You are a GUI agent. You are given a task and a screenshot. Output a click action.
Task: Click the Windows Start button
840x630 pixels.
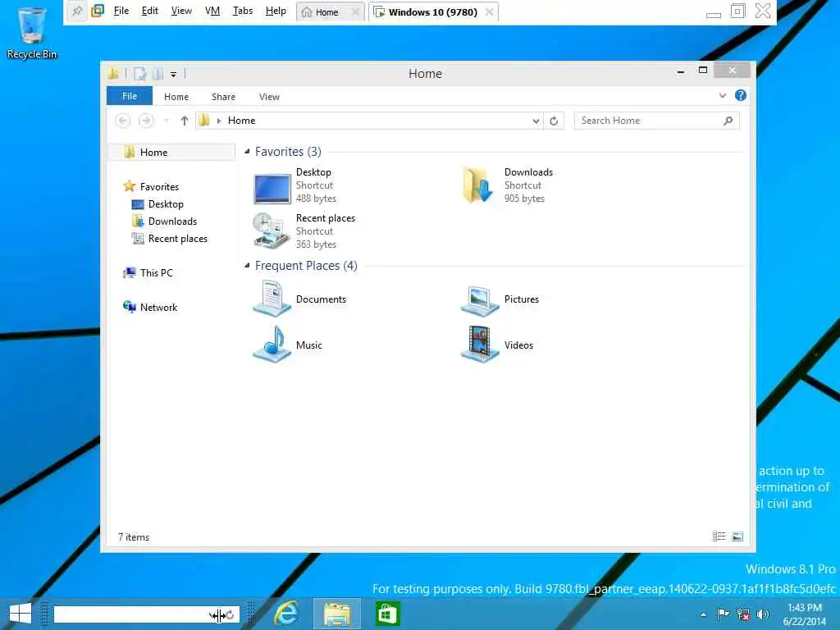(x=21, y=614)
